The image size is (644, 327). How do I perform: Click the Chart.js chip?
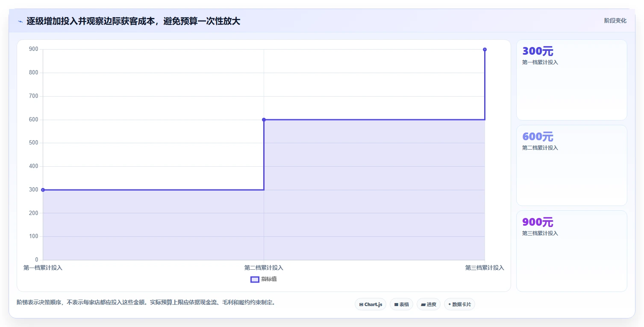click(x=371, y=304)
